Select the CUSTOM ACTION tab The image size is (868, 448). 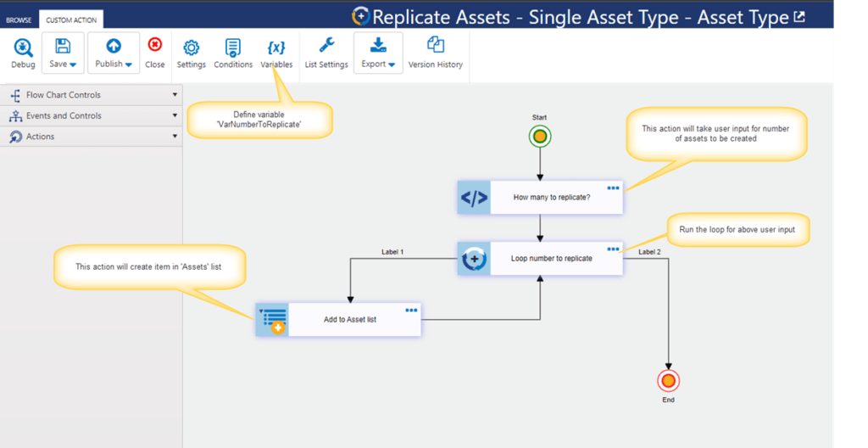click(x=71, y=20)
